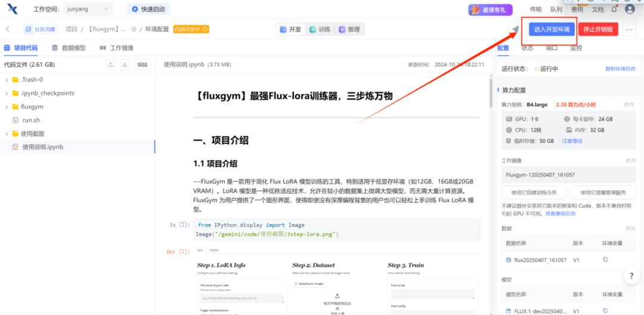Image resolution: width=644 pixels, height=315 pixels.
Task: Click the flux20250407_161057 dataset icon
Action: 509,260
